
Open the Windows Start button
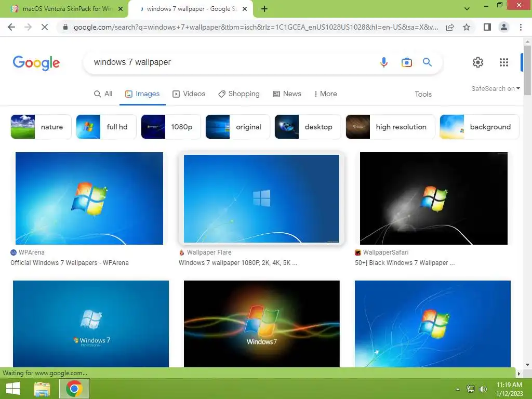(x=13, y=389)
